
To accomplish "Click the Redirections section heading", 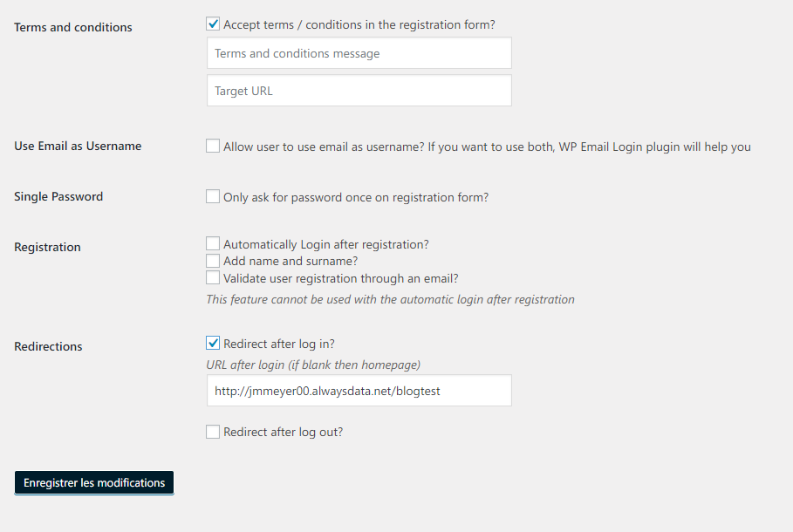I will pos(48,346).
